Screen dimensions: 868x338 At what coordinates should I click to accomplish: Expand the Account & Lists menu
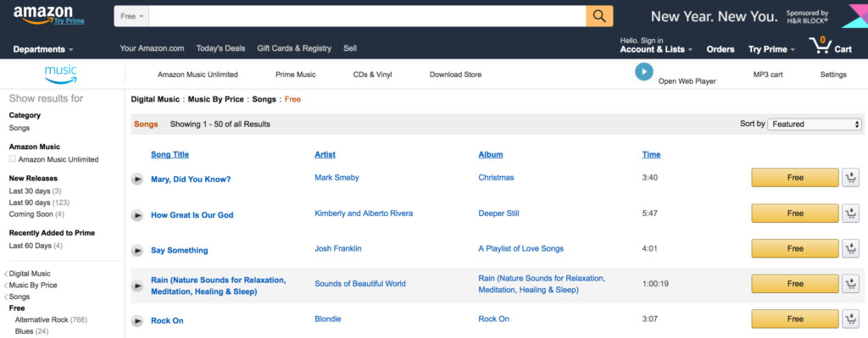pos(656,49)
